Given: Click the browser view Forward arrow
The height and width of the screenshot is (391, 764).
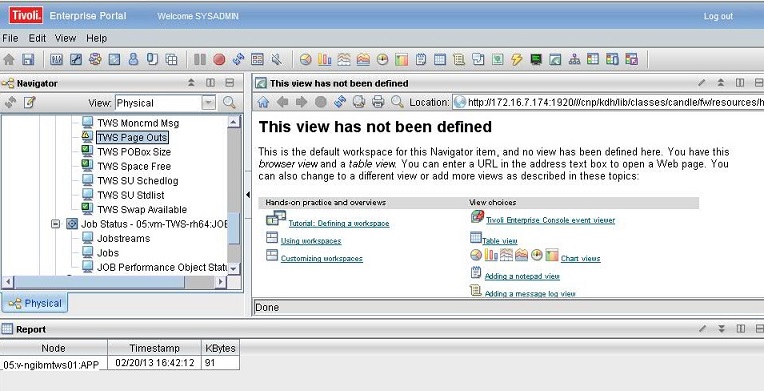Looking at the screenshot, I should click(x=302, y=102).
